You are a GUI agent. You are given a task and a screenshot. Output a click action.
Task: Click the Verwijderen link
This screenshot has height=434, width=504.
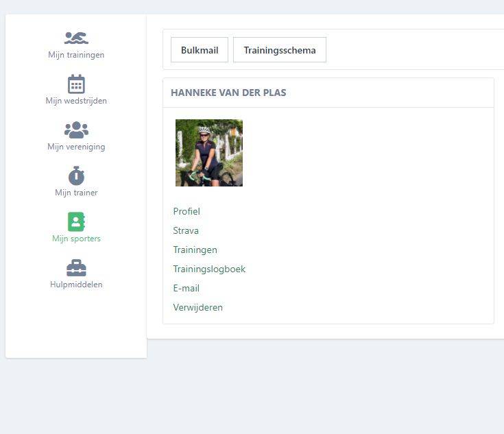pos(198,308)
